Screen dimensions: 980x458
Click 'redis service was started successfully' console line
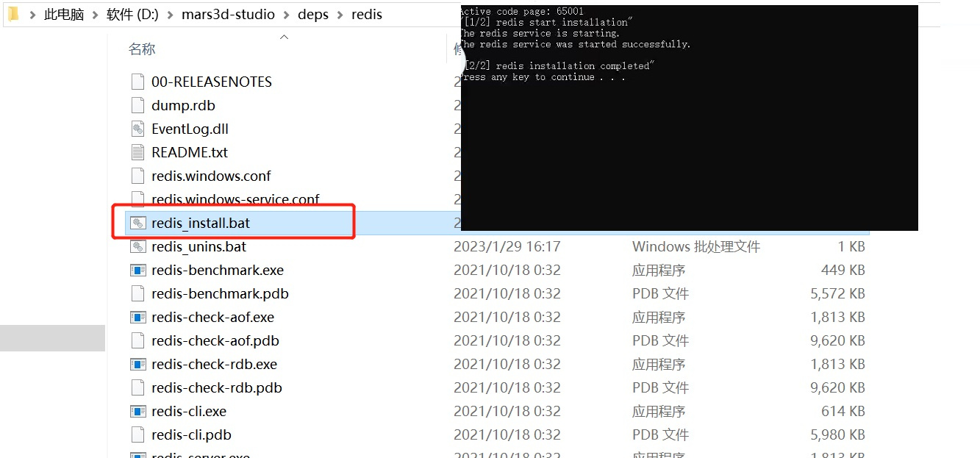click(576, 44)
